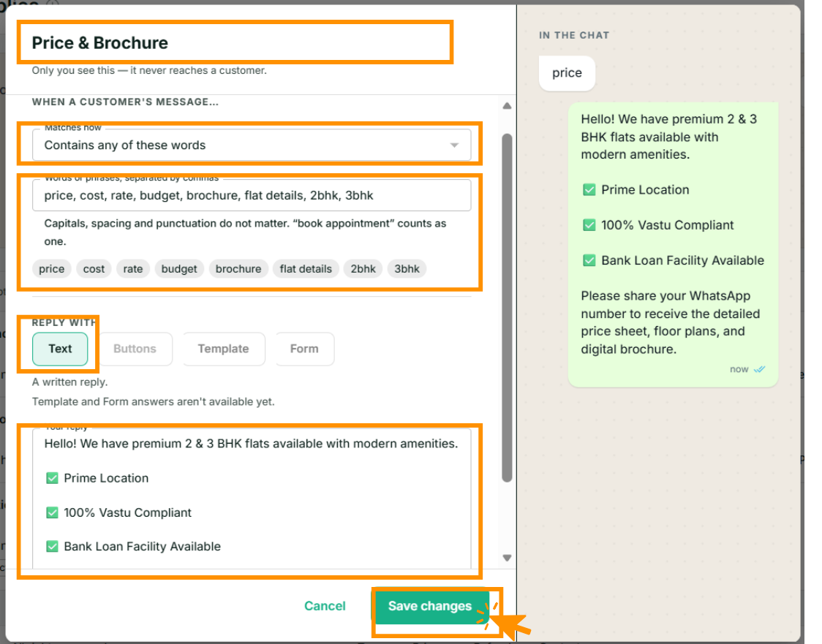Click the 'budget' keyword chip
Screen dimensions: 822x644
[x=178, y=269]
